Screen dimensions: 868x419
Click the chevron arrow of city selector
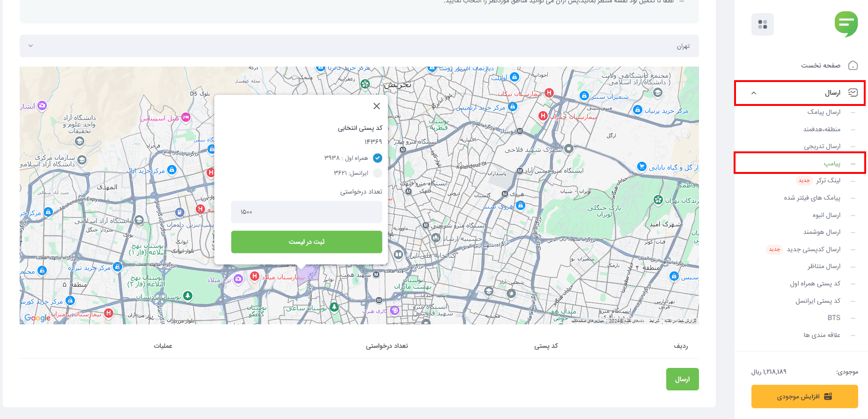(x=31, y=46)
